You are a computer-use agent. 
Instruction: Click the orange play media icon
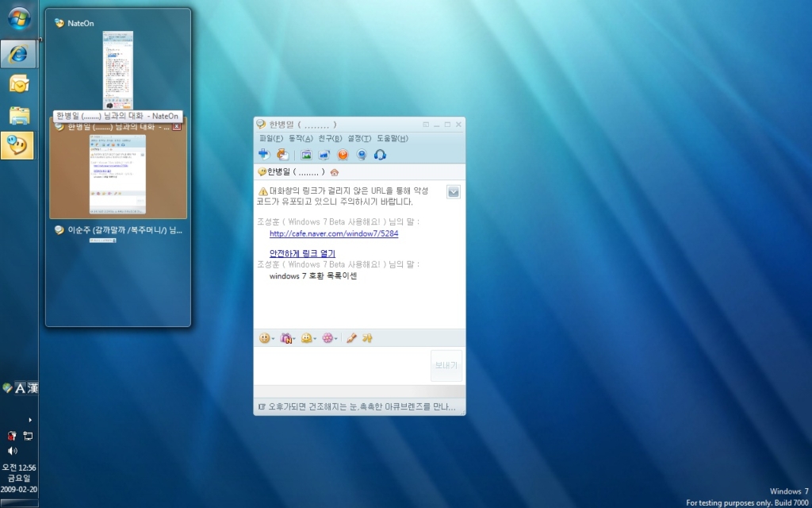click(x=343, y=155)
